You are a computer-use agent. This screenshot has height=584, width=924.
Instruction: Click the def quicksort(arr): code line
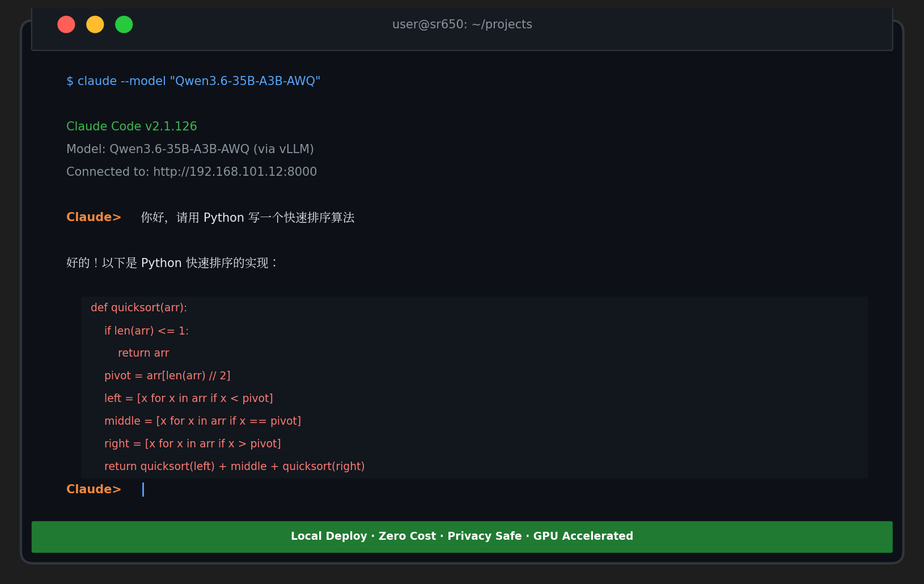point(139,308)
